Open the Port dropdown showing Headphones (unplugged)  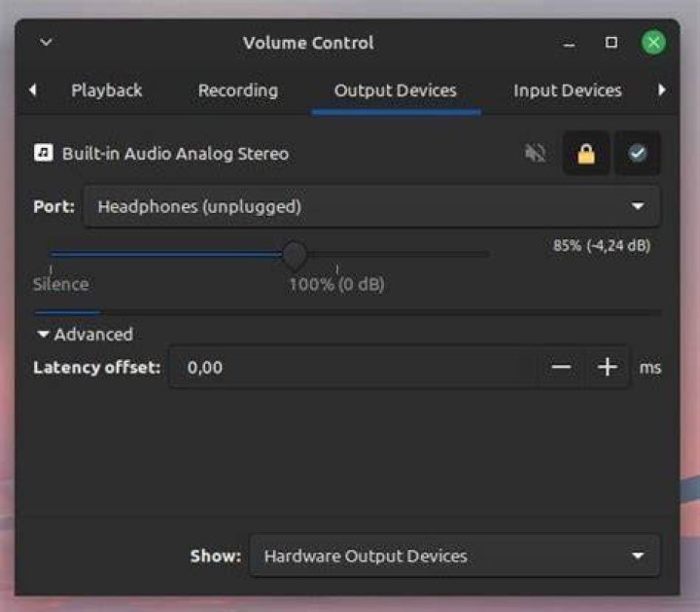tap(371, 206)
